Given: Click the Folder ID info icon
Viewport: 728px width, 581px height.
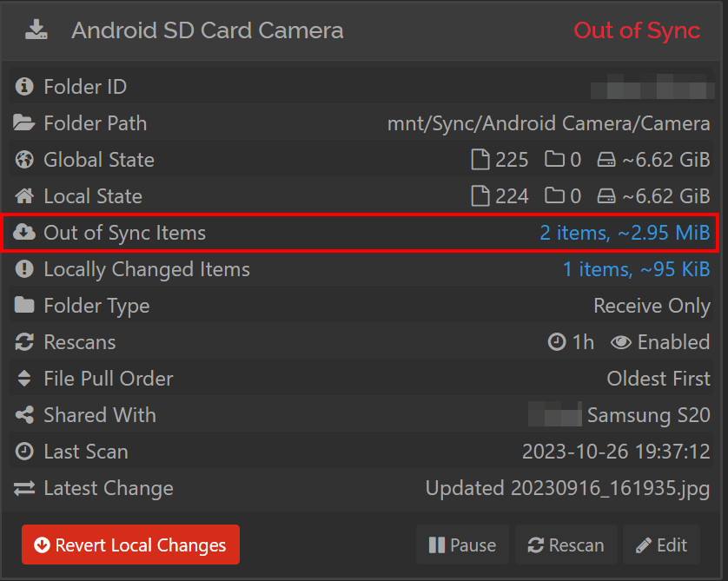Looking at the screenshot, I should (24, 86).
